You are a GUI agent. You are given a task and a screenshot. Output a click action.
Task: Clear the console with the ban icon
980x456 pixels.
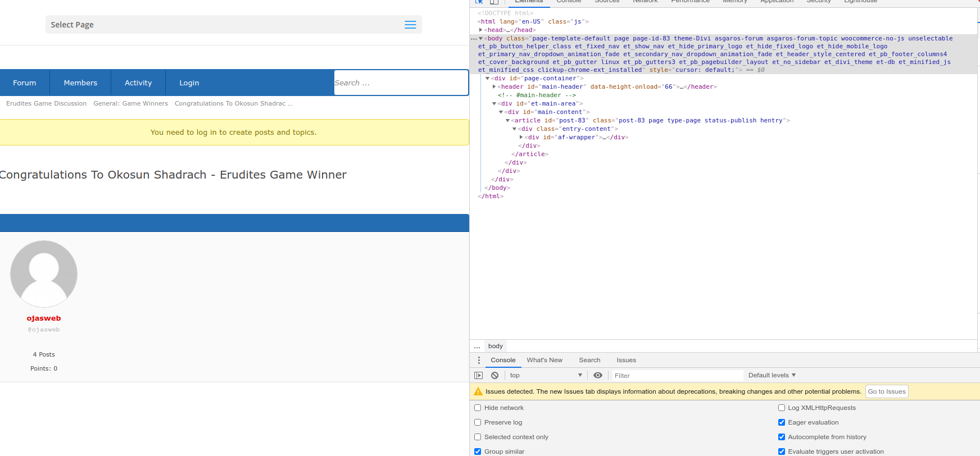tap(494, 376)
